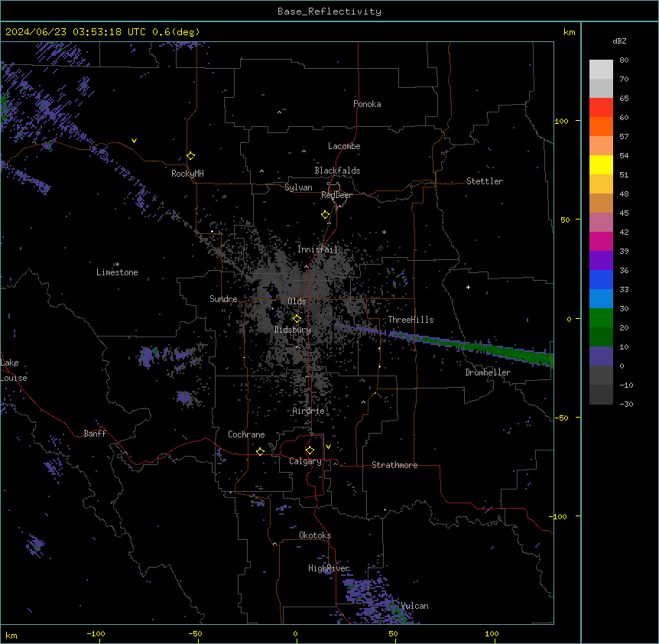Click the Sundre city label
Screen dimensions: 659x644
click(x=223, y=299)
